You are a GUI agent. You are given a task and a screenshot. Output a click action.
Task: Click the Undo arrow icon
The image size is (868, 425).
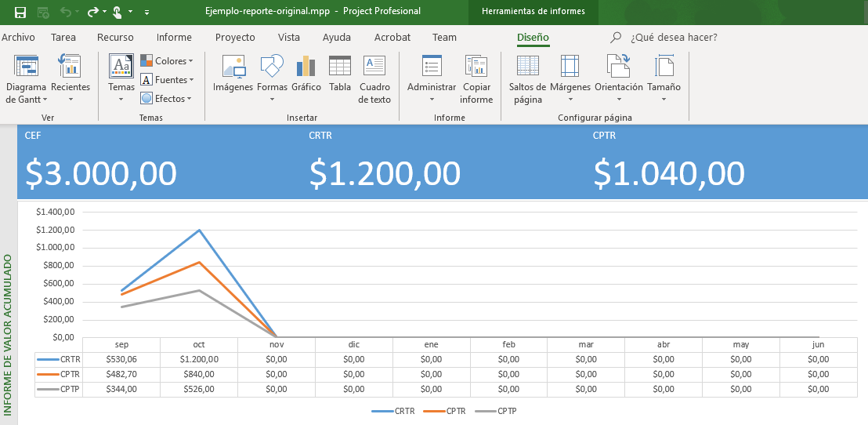pyautogui.click(x=66, y=11)
